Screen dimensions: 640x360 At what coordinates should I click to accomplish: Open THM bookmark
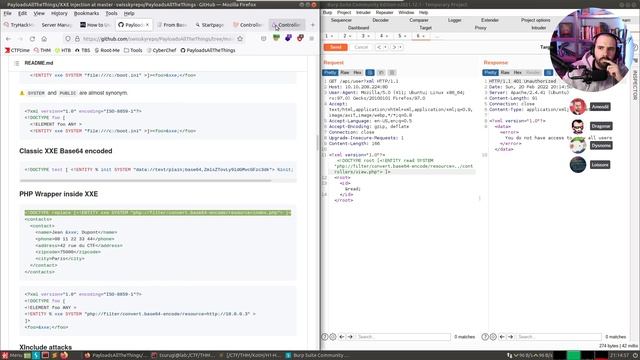[42, 50]
